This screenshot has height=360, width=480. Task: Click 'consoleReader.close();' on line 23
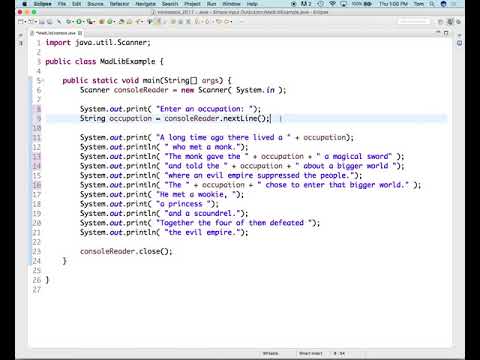coord(126,251)
